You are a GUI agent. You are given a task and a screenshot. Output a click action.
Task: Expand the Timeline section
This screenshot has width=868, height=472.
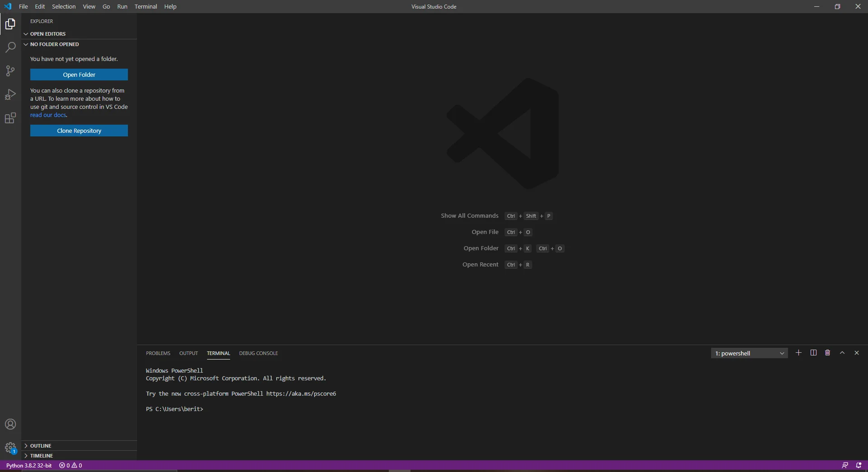pos(79,456)
